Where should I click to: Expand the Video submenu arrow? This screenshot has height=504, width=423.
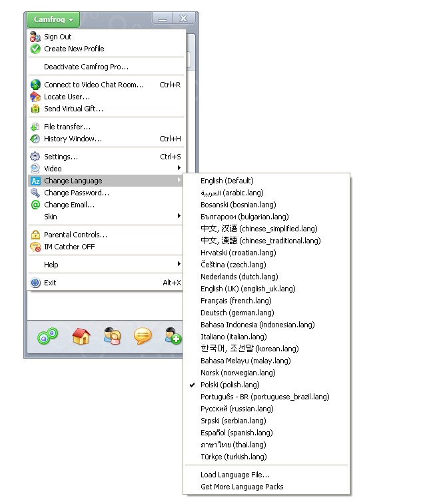(179, 168)
